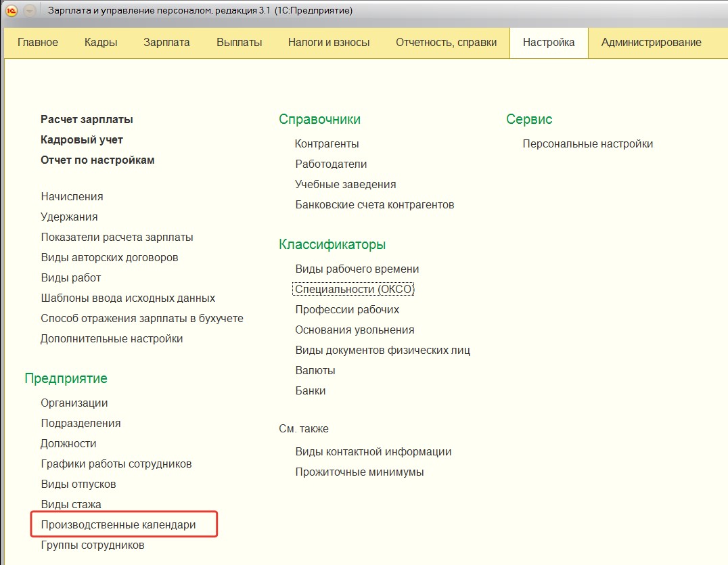Select the Выплаты section tab
Viewport: 728px width, 565px height.
coord(239,43)
